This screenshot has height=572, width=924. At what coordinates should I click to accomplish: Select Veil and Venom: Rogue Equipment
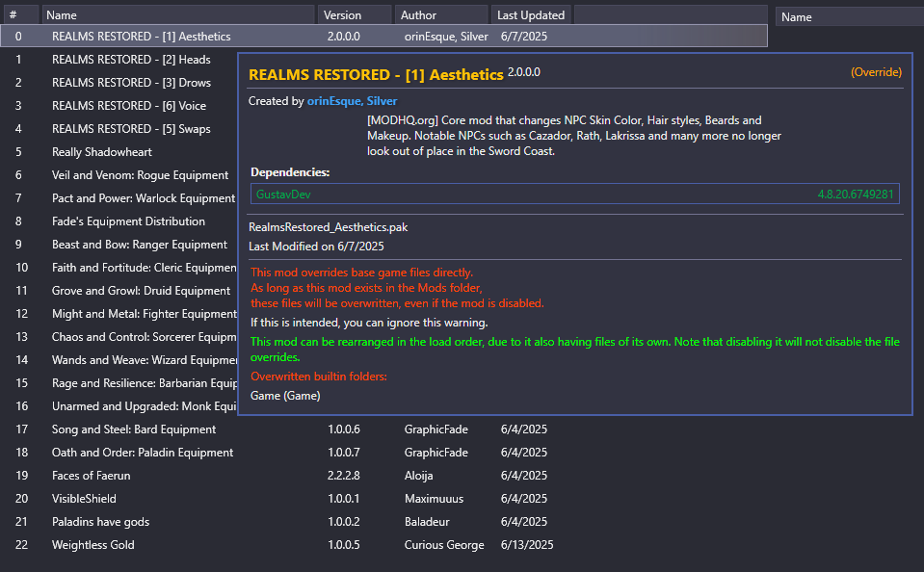click(x=141, y=175)
